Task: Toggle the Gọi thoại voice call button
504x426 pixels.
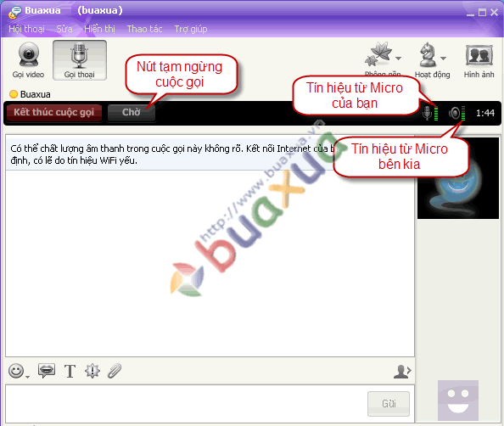Action: pos(80,60)
